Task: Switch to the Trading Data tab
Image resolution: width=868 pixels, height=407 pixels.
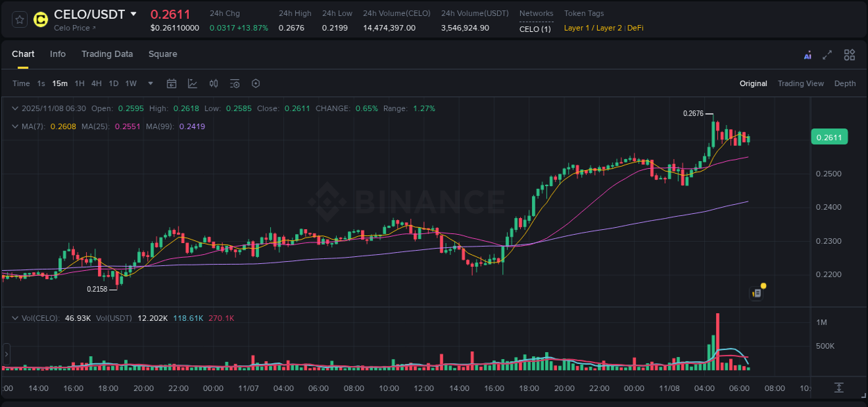Action: pos(107,54)
